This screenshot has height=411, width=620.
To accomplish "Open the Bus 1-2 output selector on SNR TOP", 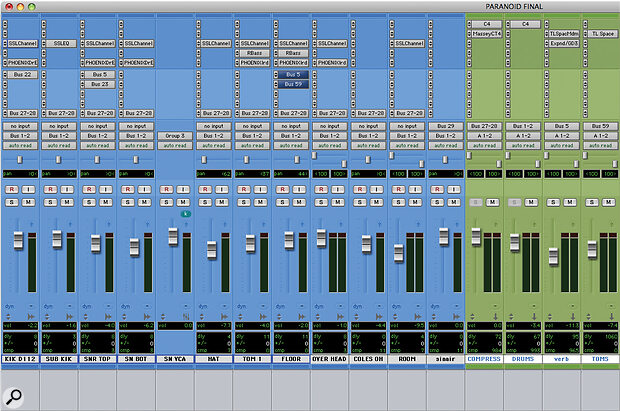I will [x=98, y=136].
